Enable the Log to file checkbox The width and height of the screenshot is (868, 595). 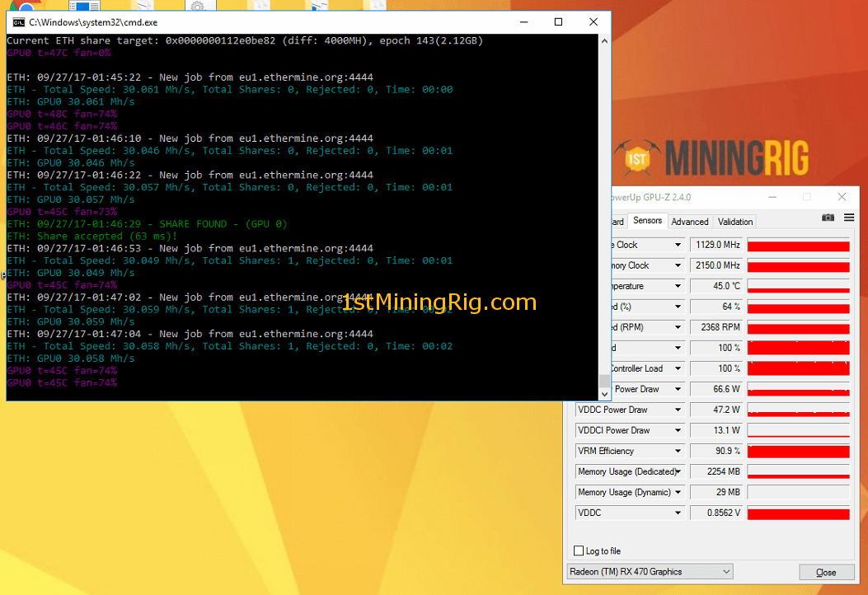(579, 550)
